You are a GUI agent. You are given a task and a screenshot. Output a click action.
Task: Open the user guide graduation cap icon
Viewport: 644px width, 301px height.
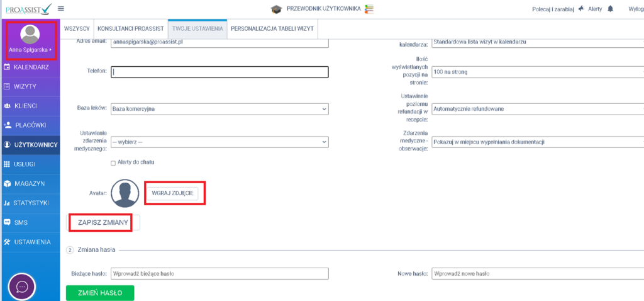pos(276,9)
